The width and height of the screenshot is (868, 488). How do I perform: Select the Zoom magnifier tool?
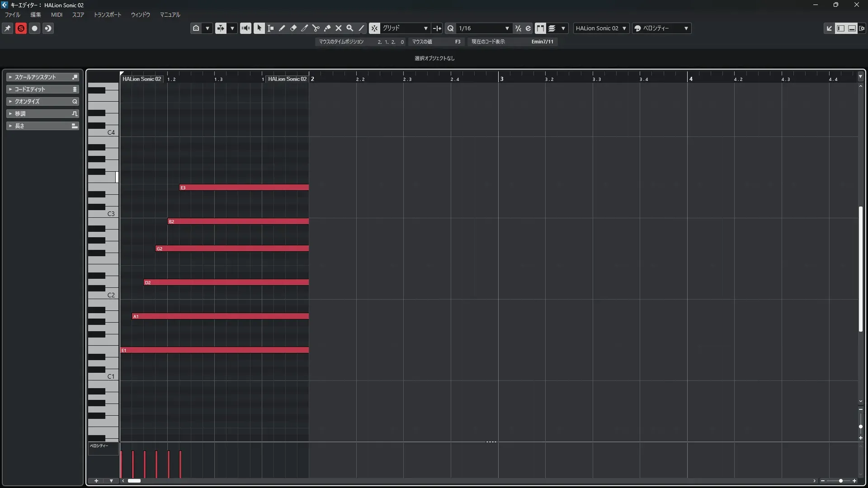350,28
